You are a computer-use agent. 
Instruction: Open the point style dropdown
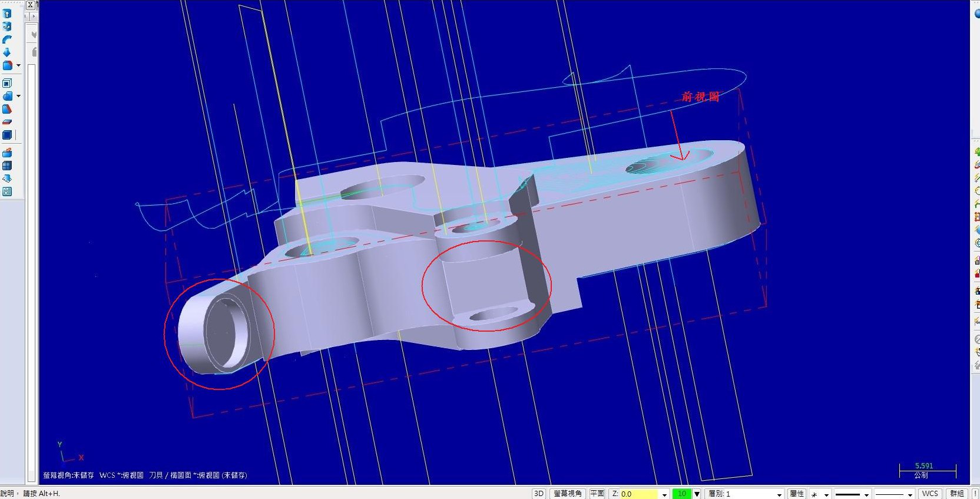826,494
